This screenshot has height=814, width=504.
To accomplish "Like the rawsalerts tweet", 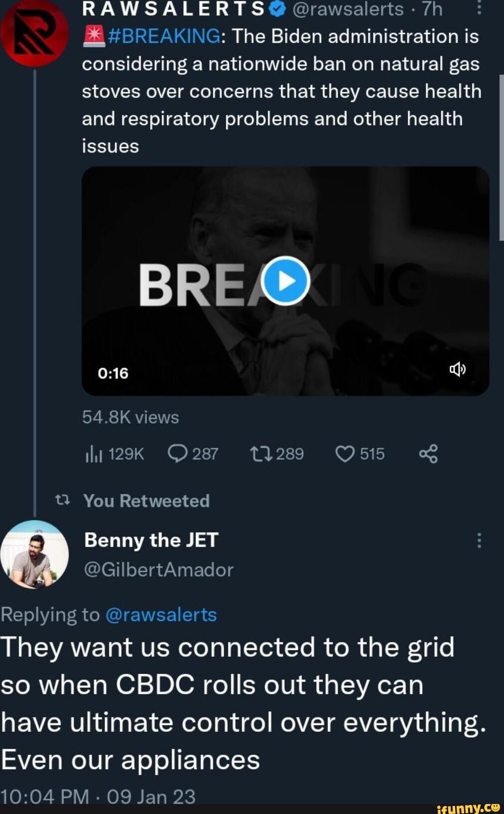I will [x=344, y=454].
